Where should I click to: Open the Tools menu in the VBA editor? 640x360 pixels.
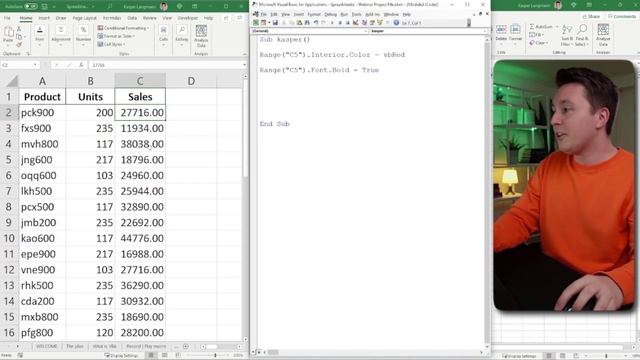356,14
